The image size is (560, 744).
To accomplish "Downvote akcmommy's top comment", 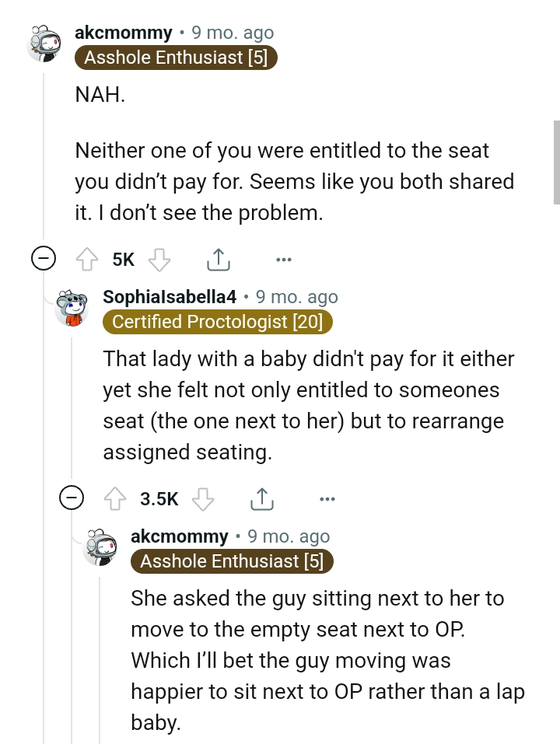I will (159, 259).
